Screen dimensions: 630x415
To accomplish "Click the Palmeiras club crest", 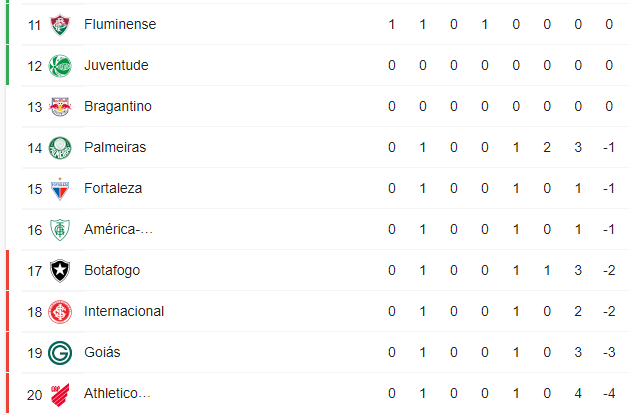I will coord(60,148).
